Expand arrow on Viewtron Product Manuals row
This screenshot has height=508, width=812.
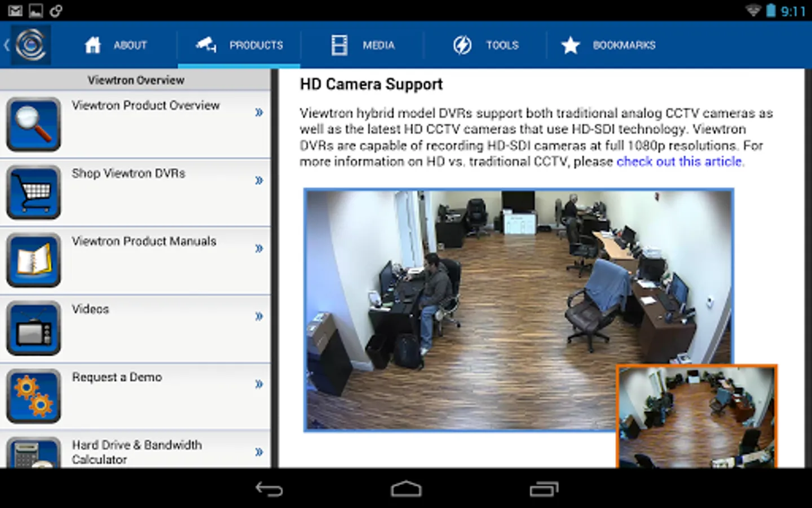(x=259, y=248)
